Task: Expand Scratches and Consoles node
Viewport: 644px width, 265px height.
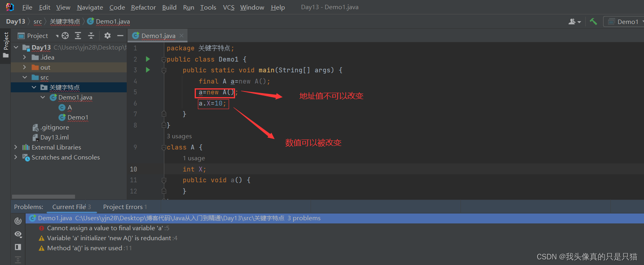Action: click(x=16, y=157)
